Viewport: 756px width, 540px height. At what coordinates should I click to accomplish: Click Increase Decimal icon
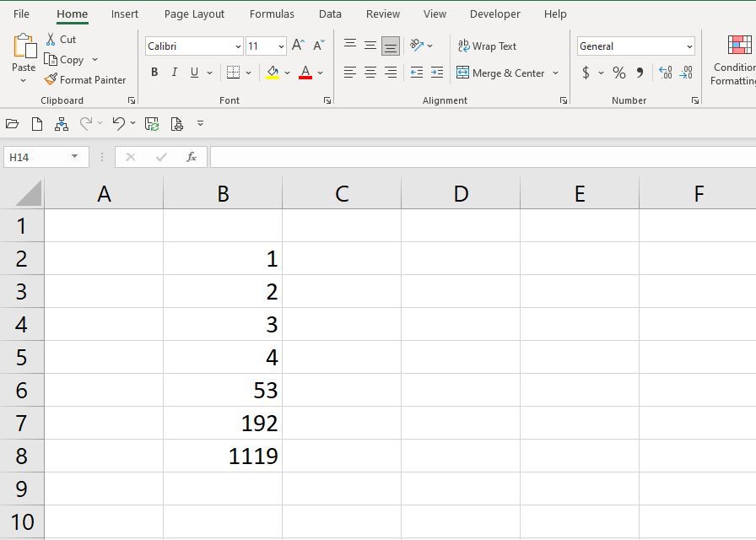click(x=667, y=73)
